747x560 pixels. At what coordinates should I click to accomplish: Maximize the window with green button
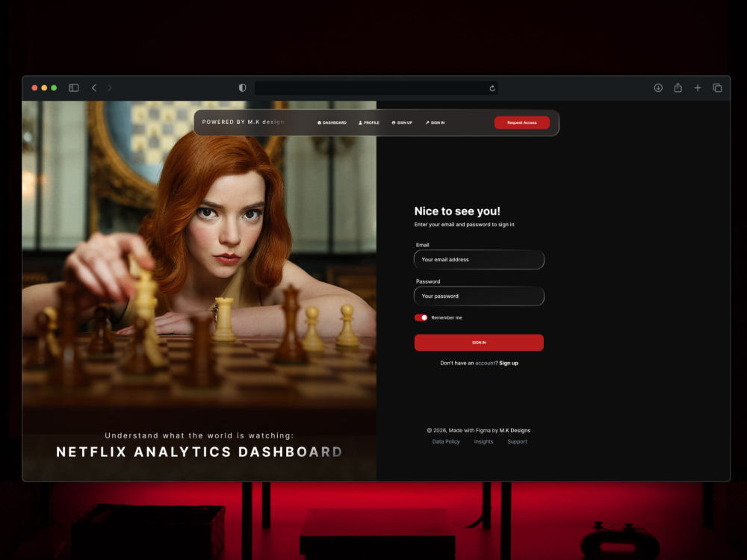click(x=54, y=87)
